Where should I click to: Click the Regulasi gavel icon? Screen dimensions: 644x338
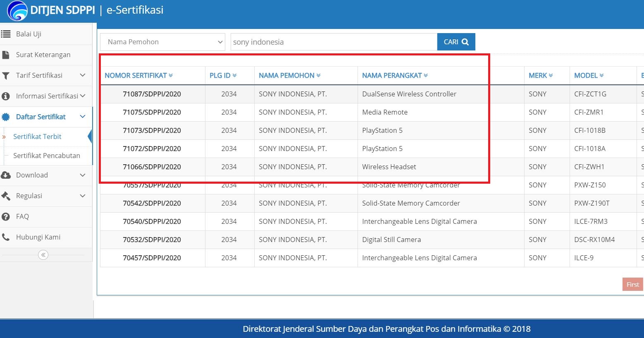(x=6, y=196)
